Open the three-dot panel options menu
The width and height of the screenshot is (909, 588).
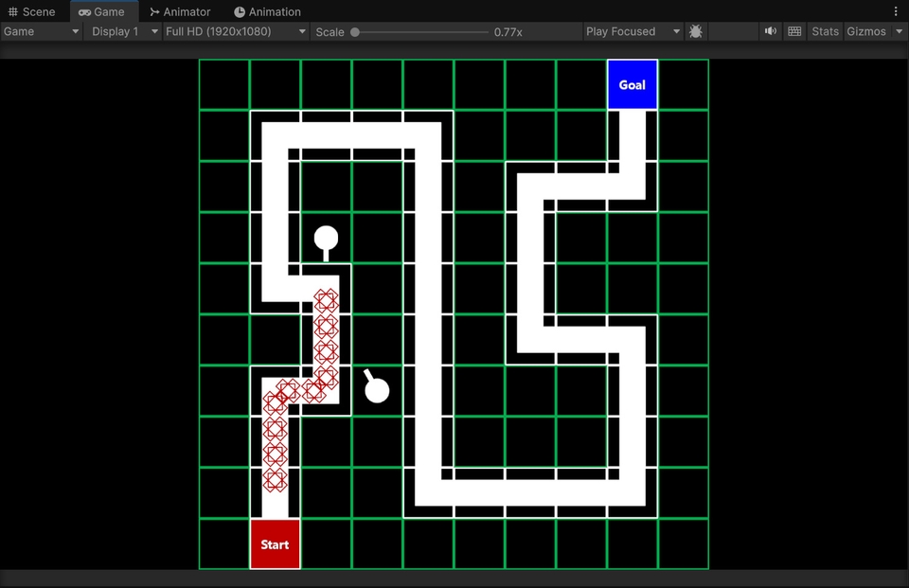point(896,11)
